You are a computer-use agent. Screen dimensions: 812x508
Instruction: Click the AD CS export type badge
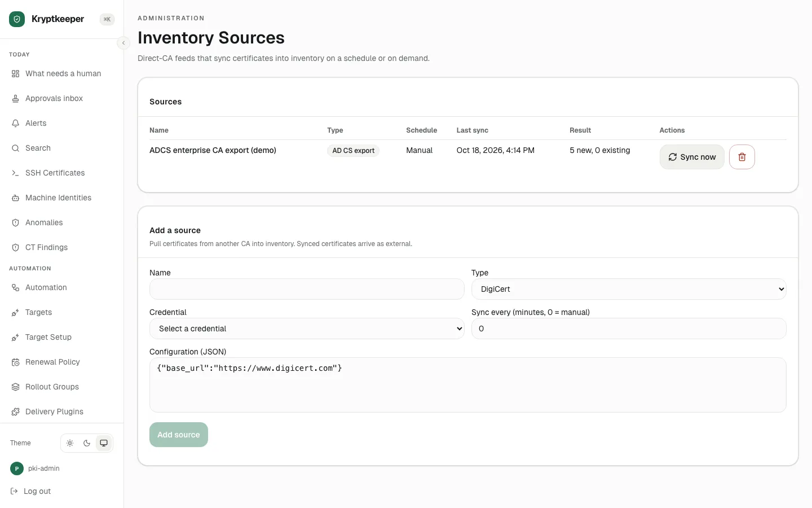pos(354,151)
